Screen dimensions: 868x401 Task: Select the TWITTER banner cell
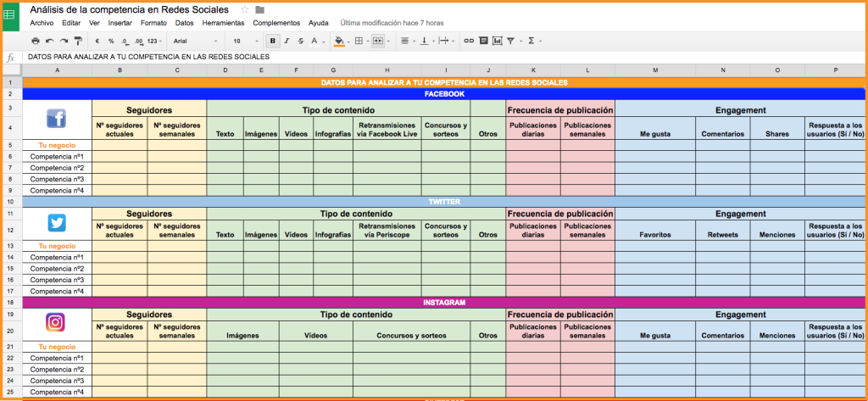coord(444,202)
